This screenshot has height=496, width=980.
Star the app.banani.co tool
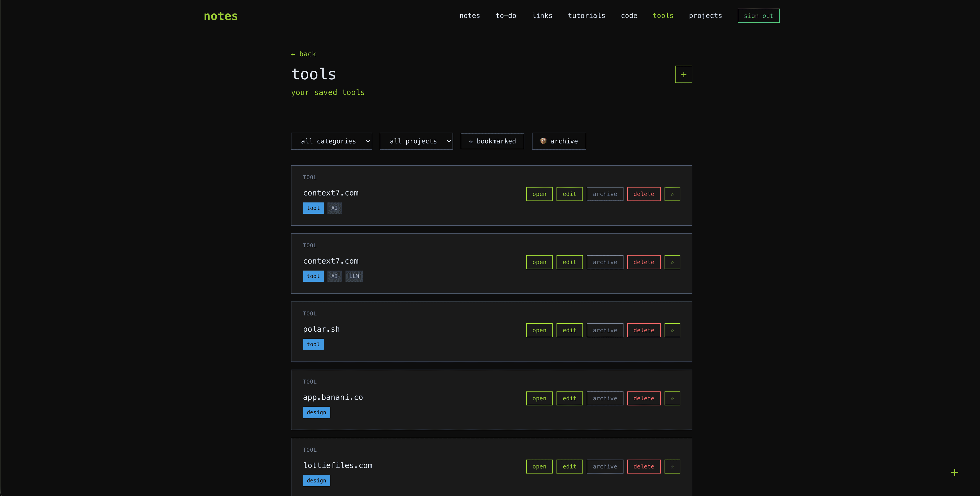(672, 398)
